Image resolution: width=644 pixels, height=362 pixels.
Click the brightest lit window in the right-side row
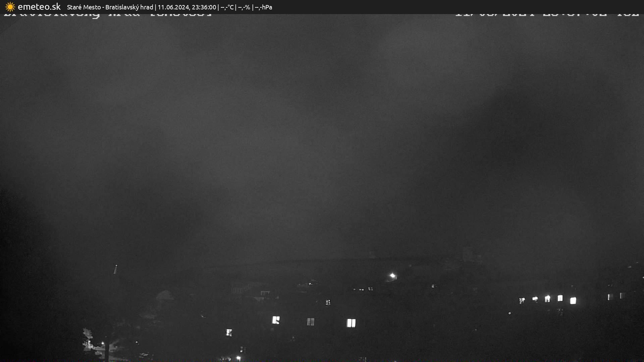coord(573,301)
